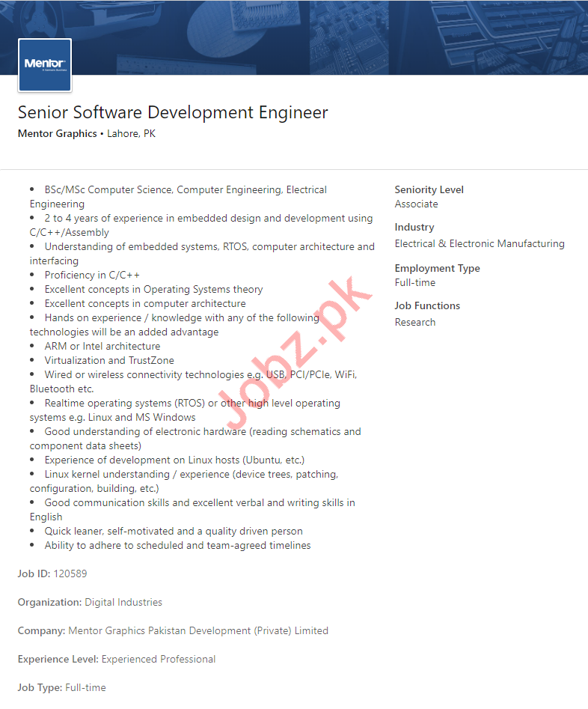
Task: Click Full-time under Employment Type
Action: (414, 283)
